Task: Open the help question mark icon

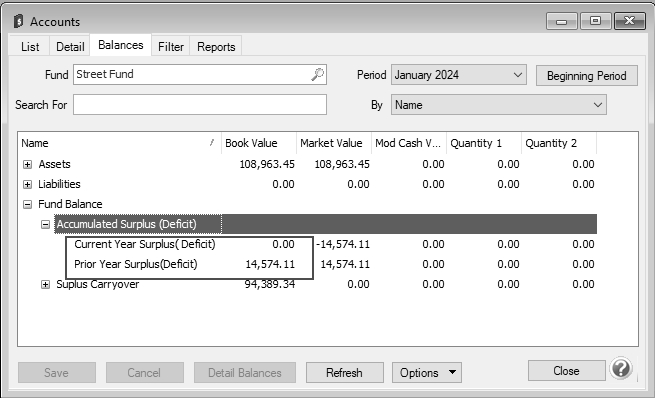Action: coord(621,368)
